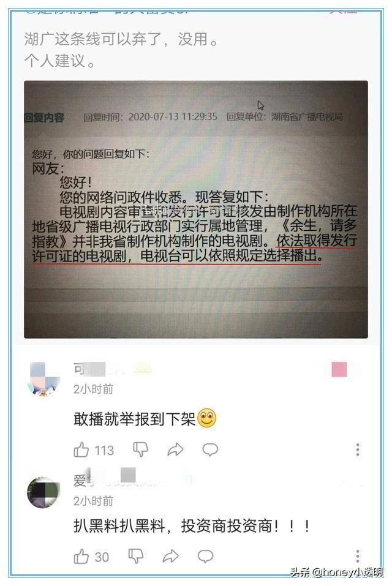Dislike the comment "敢播就举报到下架"
The image size is (392, 586).
[x=140, y=449]
